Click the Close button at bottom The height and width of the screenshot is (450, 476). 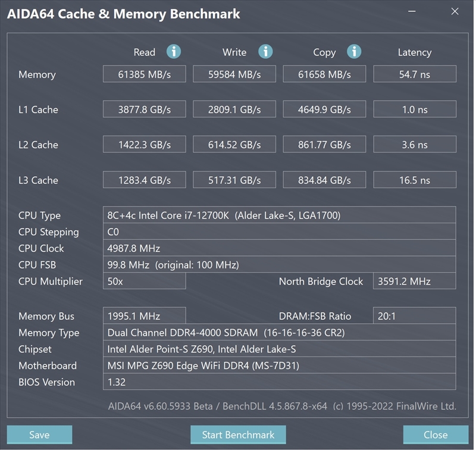click(436, 435)
